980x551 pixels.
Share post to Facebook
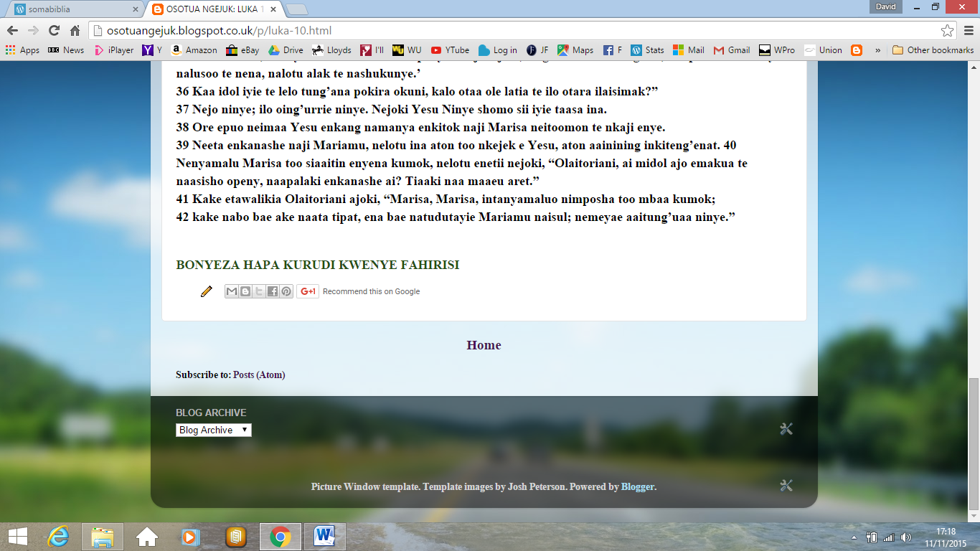[273, 291]
